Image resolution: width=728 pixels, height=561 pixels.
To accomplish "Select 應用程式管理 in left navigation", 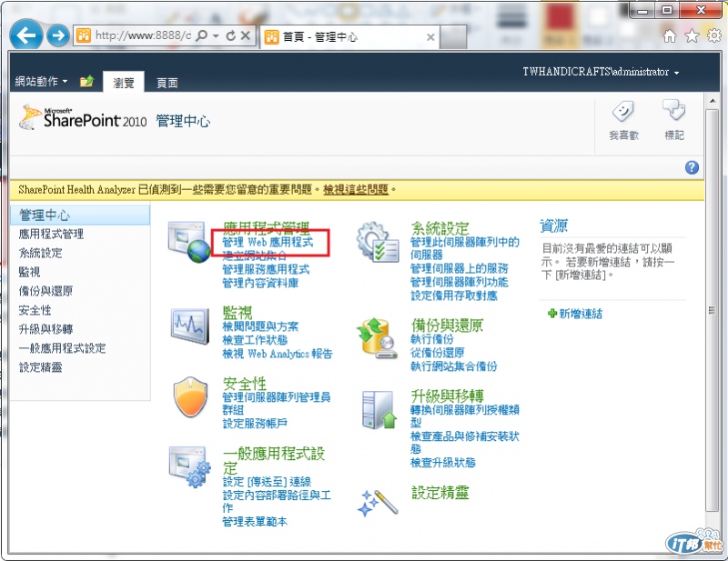I will click(x=51, y=234).
